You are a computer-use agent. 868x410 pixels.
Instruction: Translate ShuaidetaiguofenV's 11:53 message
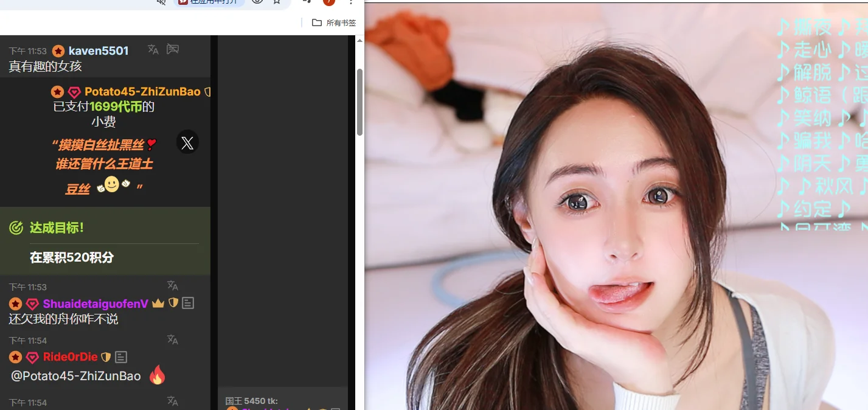173,286
